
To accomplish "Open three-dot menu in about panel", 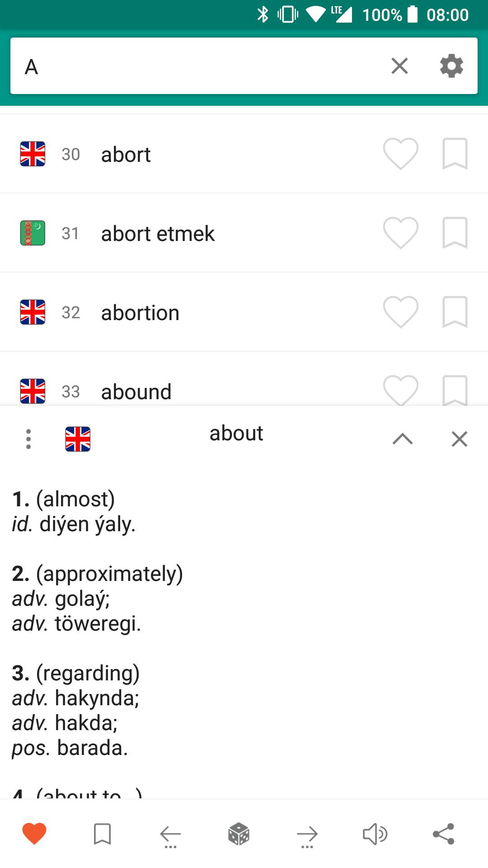I will [x=28, y=439].
